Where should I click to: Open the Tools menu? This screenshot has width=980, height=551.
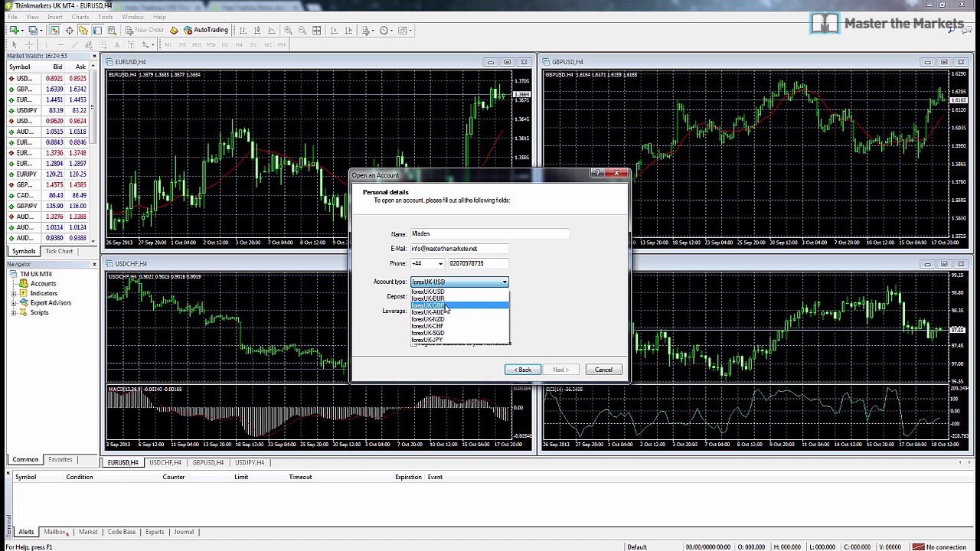tap(105, 17)
